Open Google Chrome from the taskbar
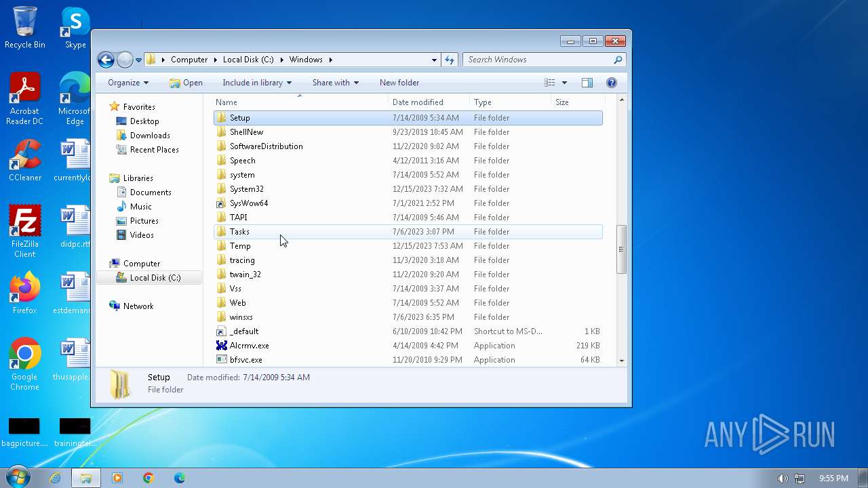This screenshot has width=868, height=488. [149, 478]
